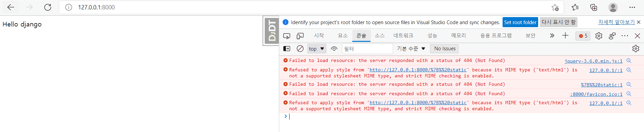Switch to the 요소 tab

pos(343,36)
